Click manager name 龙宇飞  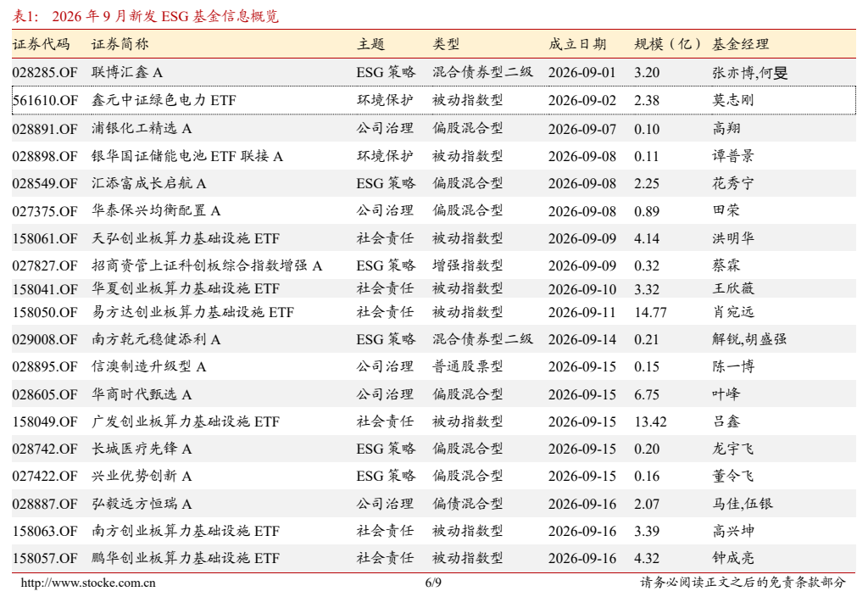733,449
